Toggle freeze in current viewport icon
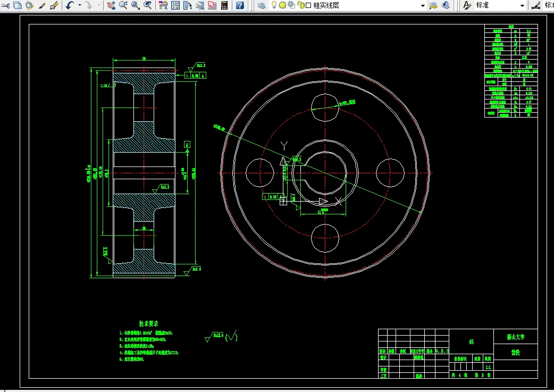The image size is (554, 392). tap(291, 5)
